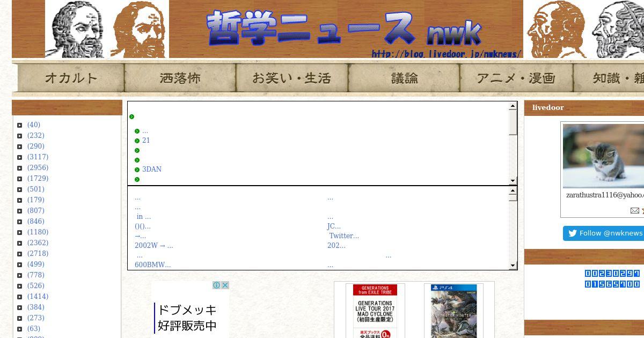Click the arrow bullet beside the (63) category
This screenshot has height=338, width=644.
point(20,329)
